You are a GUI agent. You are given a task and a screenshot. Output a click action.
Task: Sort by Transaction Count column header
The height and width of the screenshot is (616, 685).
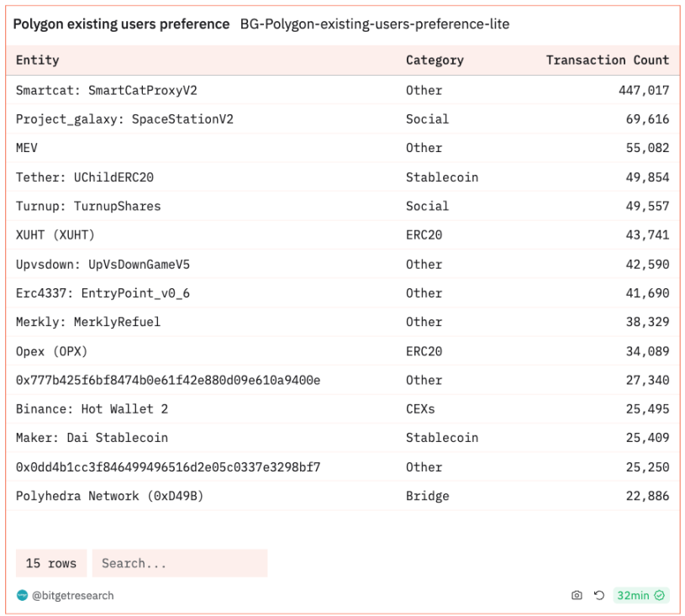coord(607,61)
